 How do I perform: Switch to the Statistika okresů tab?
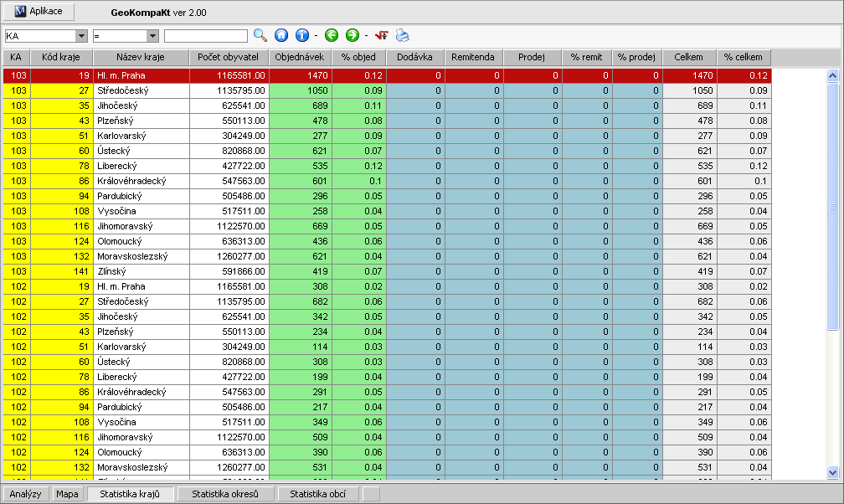coord(225,494)
